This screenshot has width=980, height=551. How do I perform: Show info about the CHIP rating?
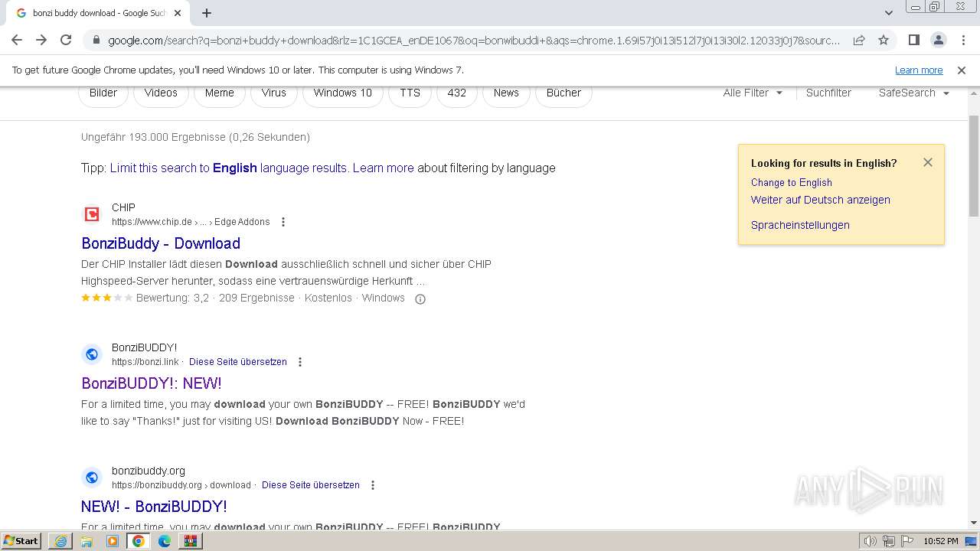[420, 298]
